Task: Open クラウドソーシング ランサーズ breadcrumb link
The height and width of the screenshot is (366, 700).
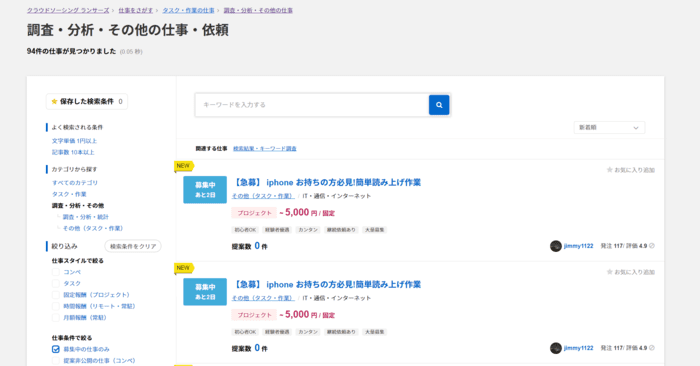Action: [x=68, y=10]
